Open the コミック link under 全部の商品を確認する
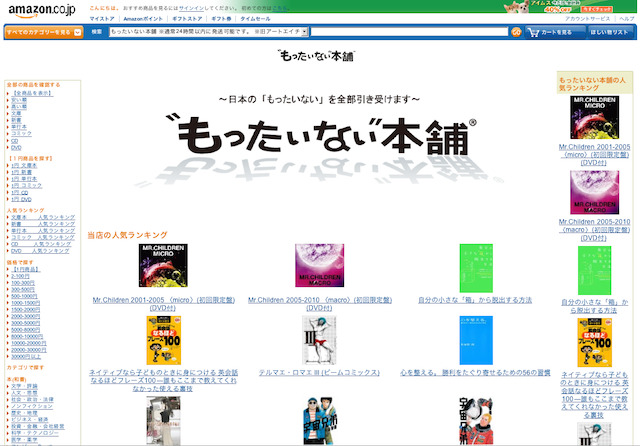640x446 pixels. (21, 133)
